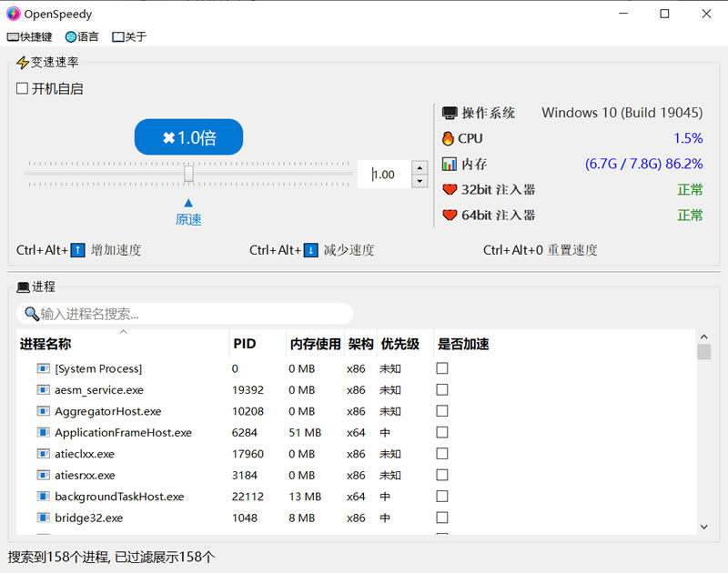
Task: Click the icon of atiesrxx.exe row
Action: [x=43, y=475]
